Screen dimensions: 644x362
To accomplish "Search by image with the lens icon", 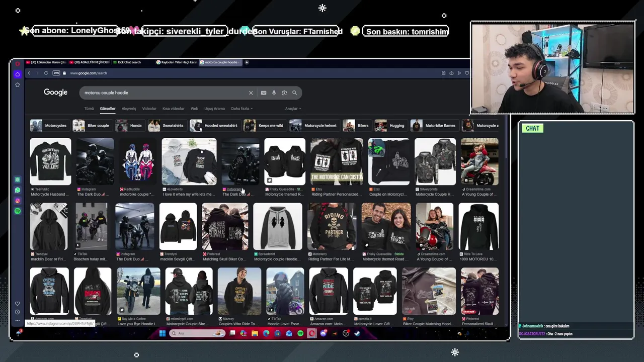I will click(x=284, y=93).
